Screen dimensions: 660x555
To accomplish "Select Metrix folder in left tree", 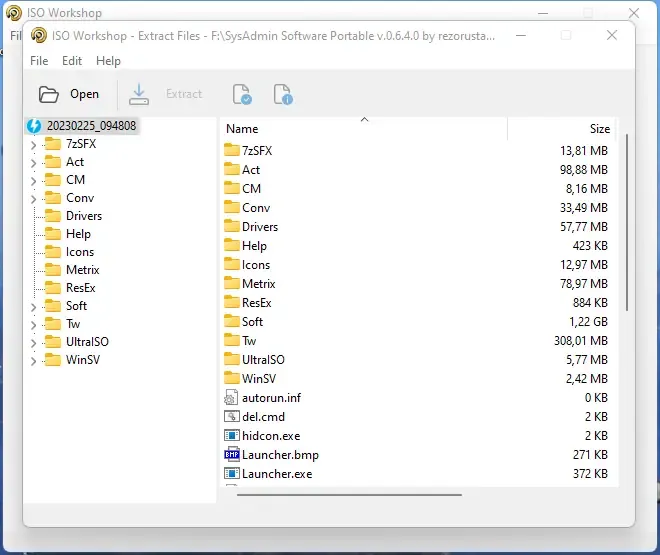I will tap(82, 270).
